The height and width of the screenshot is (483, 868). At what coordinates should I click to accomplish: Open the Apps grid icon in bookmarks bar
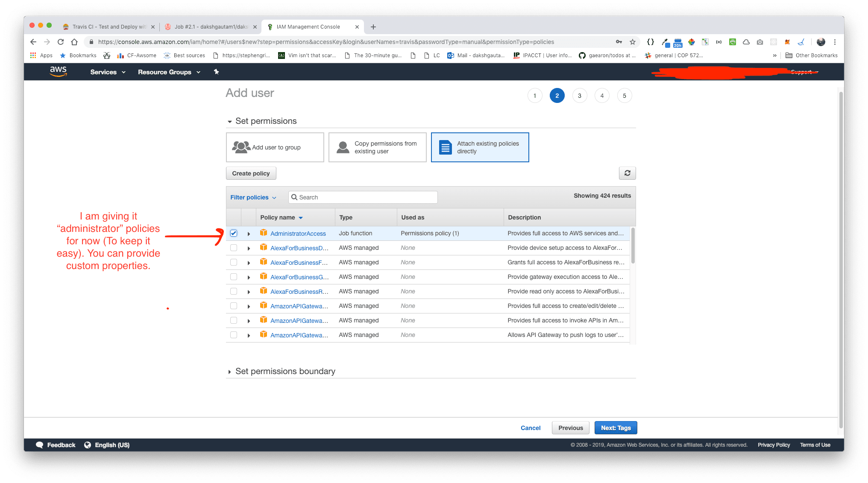click(x=33, y=55)
